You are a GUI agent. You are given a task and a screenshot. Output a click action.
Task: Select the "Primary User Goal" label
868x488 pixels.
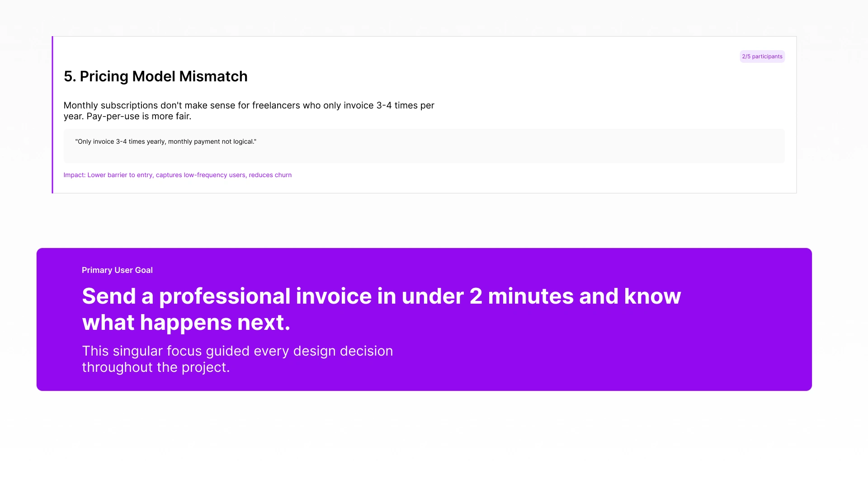(x=117, y=270)
